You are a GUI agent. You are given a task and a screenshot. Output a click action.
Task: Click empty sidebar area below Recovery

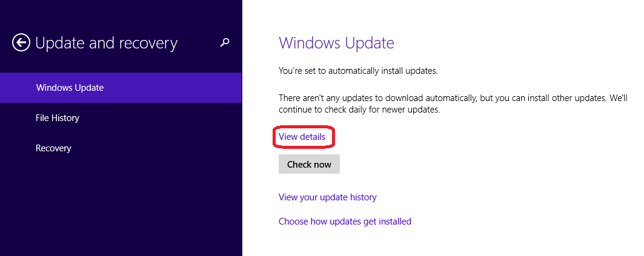point(121,206)
